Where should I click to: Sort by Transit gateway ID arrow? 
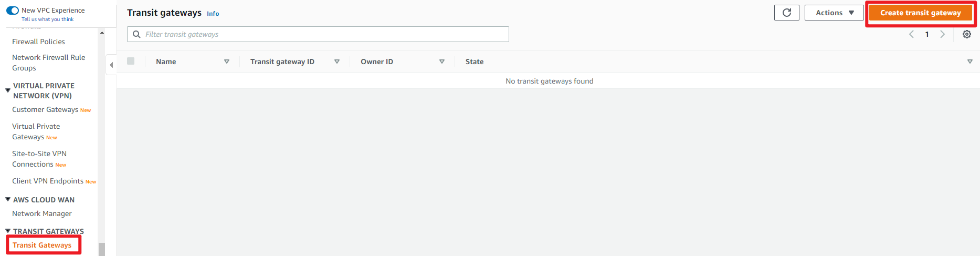pyautogui.click(x=337, y=62)
